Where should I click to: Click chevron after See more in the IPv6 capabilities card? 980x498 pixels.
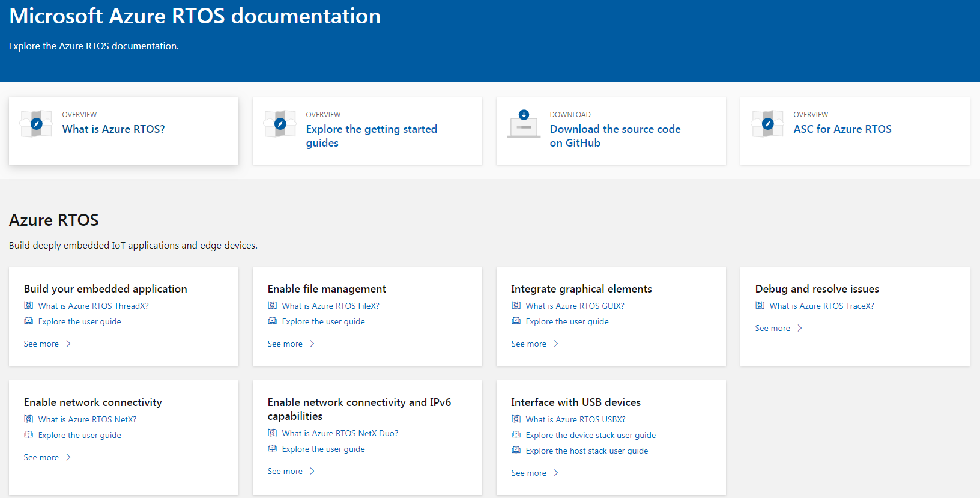(312, 471)
